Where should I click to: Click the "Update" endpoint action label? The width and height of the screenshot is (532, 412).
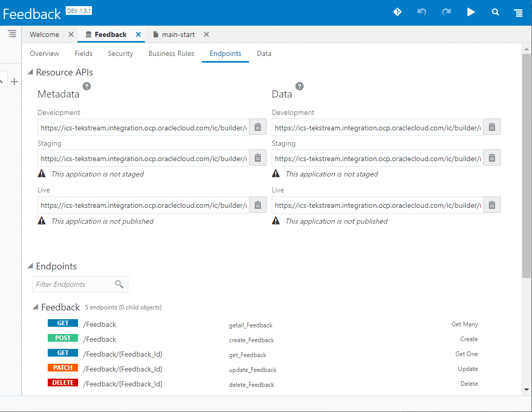[468, 369]
